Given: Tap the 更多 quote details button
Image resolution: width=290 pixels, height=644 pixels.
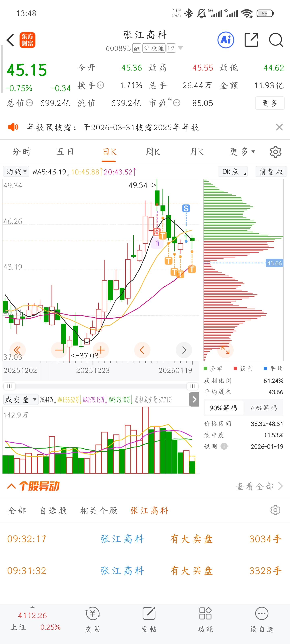Looking at the screenshot, I should (x=270, y=103).
